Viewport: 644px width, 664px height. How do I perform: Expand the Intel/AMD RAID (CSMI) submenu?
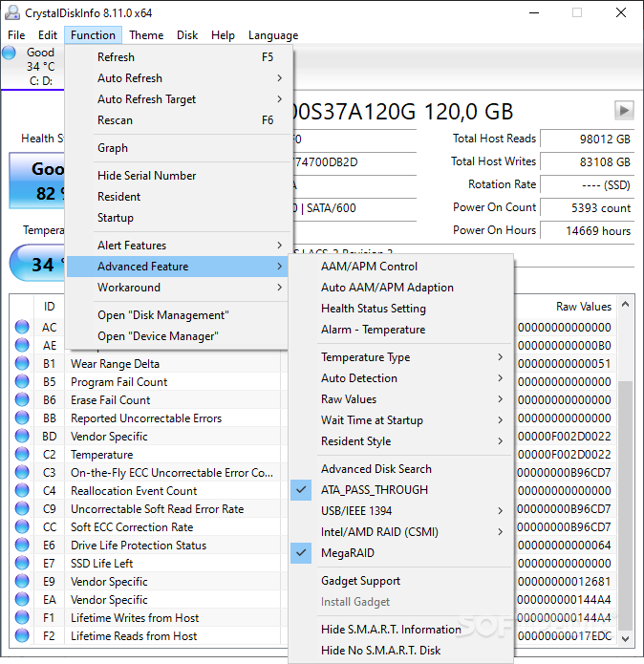point(401,532)
